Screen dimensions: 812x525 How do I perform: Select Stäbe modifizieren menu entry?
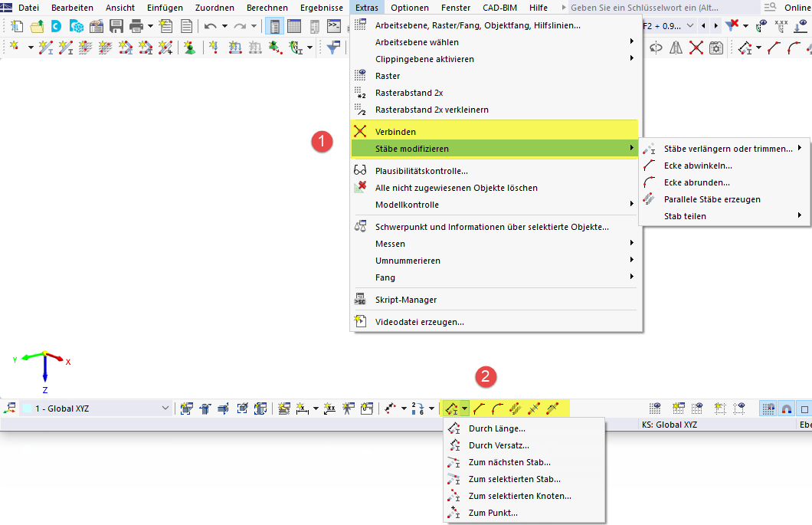tap(495, 149)
